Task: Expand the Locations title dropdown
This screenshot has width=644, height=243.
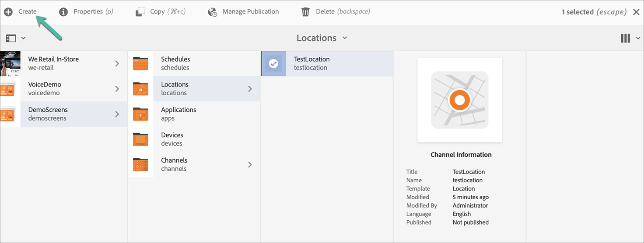Action: click(x=345, y=38)
